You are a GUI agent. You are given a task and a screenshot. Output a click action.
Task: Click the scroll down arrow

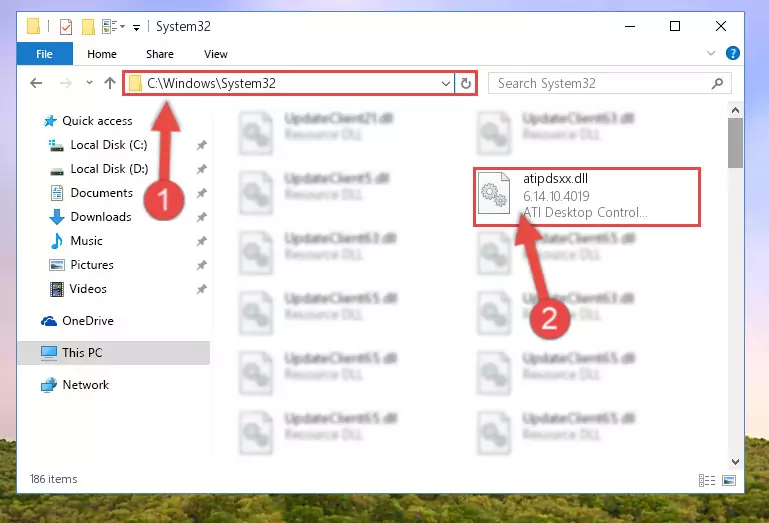pos(735,462)
